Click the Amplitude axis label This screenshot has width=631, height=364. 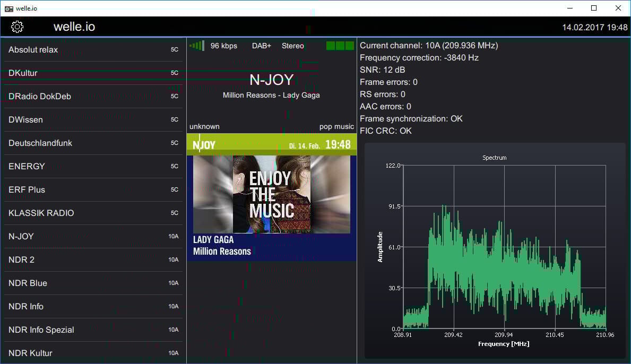coord(380,247)
